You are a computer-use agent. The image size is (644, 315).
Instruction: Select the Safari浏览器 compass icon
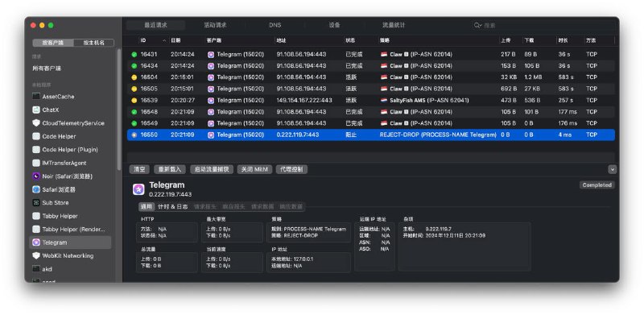coord(35,189)
